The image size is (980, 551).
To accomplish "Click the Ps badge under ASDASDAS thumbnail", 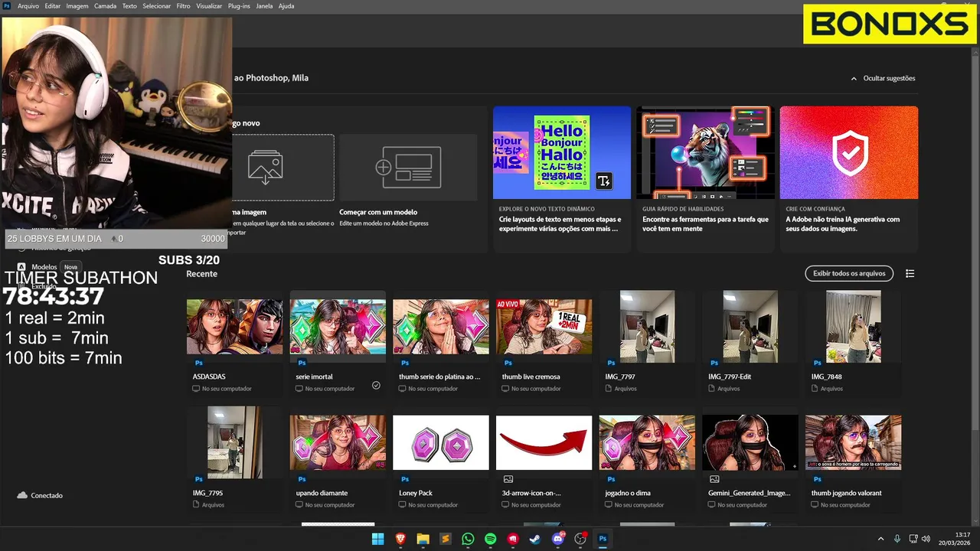I will (199, 363).
